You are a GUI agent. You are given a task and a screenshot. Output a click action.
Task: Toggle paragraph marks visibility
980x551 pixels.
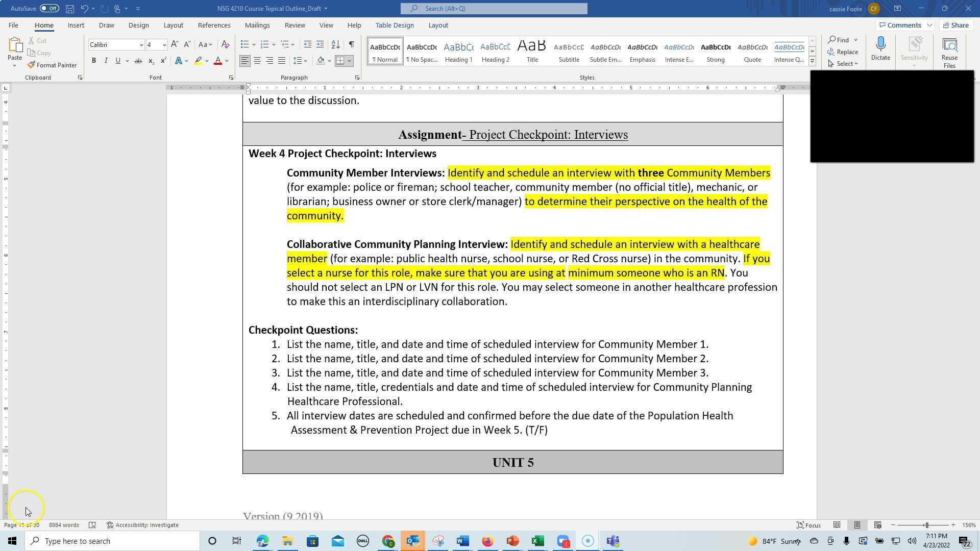[x=351, y=44]
